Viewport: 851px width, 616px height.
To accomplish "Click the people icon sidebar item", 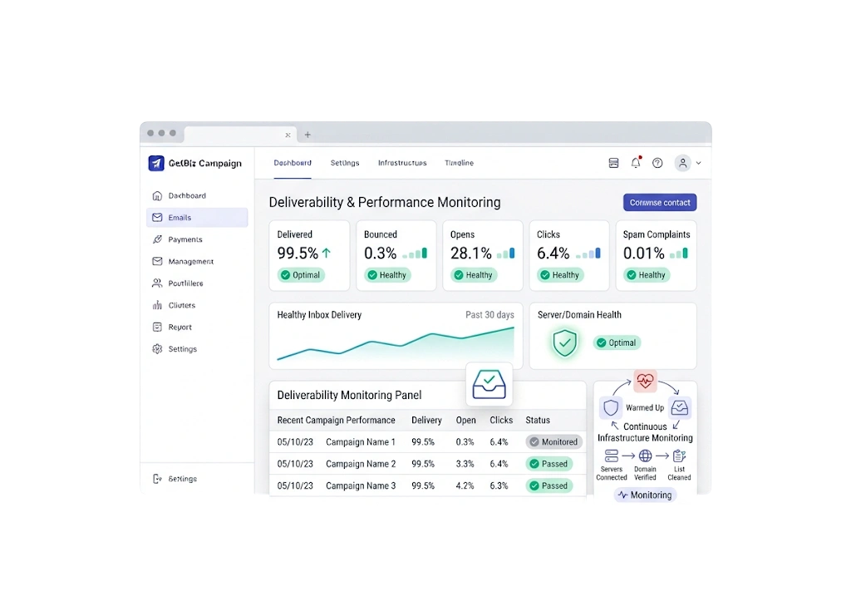I will click(x=197, y=283).
